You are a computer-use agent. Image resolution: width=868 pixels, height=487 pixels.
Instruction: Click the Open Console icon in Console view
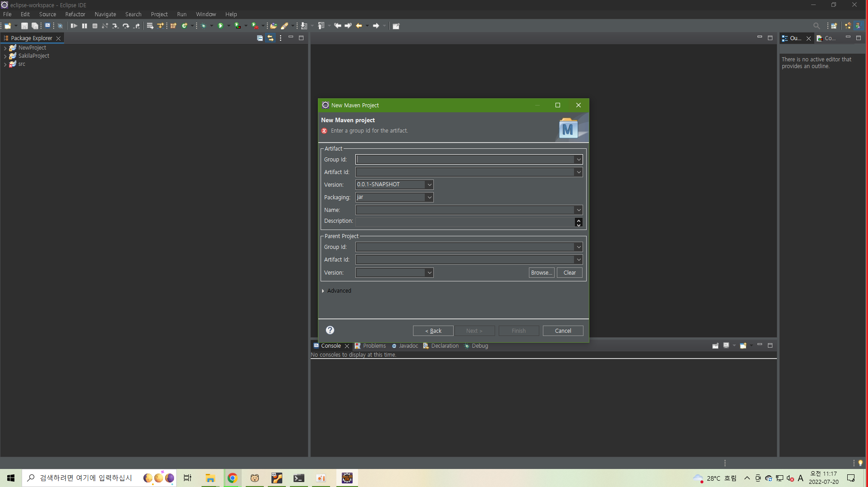pyautogui.click(x=743, y=346)
